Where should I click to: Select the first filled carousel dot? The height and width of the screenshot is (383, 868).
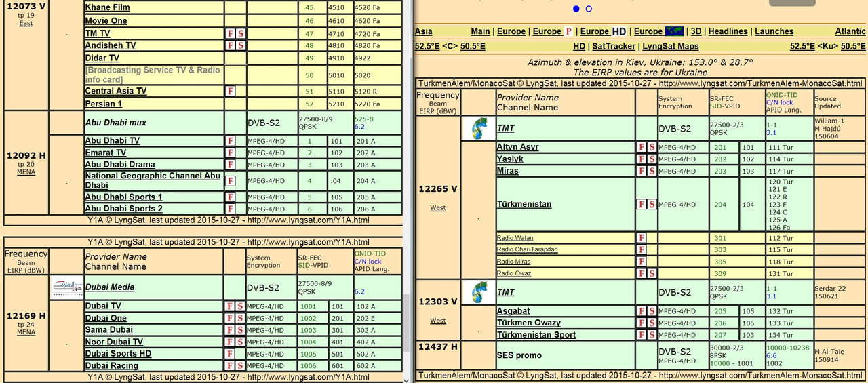tap(576, 9)
